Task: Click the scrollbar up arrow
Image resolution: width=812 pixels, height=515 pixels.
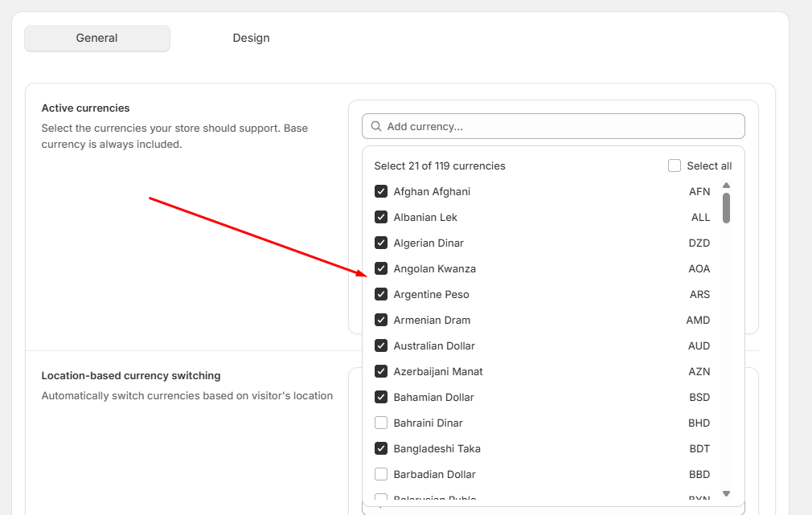Action: tap(726, 185)
